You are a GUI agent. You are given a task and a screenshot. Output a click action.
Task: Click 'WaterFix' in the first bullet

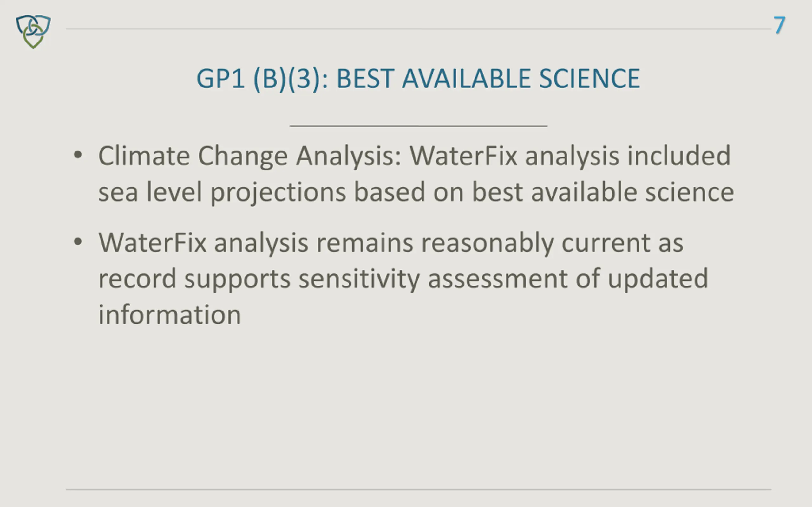point(463,156)
